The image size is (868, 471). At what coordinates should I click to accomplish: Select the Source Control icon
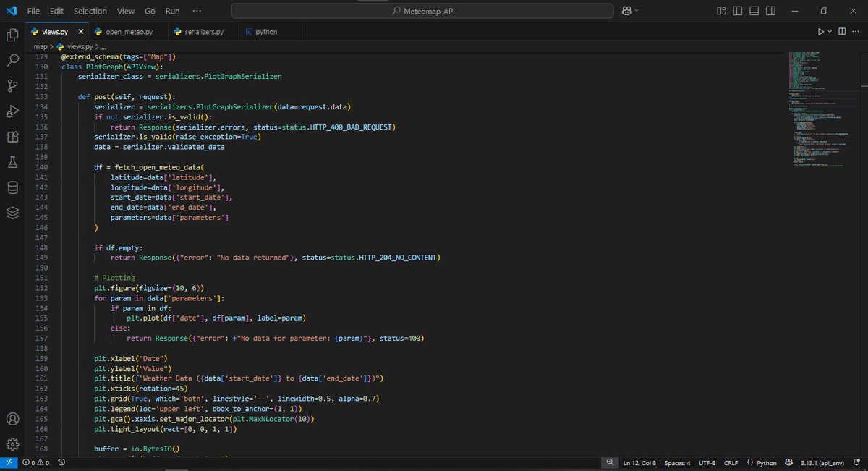[x=11, y=85]
